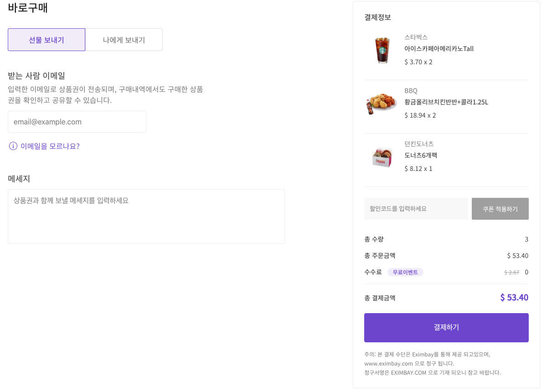Click the $ 3.70 x 2 price

pos(418,62)
